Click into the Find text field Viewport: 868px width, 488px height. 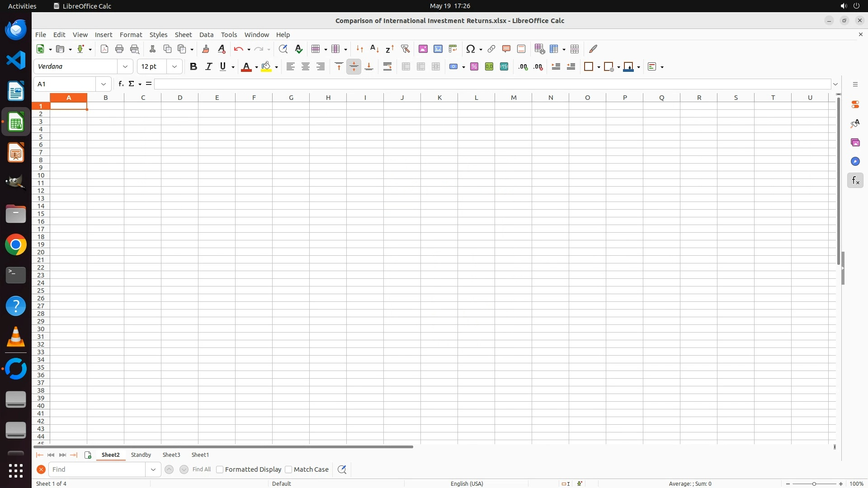[97, 469]
